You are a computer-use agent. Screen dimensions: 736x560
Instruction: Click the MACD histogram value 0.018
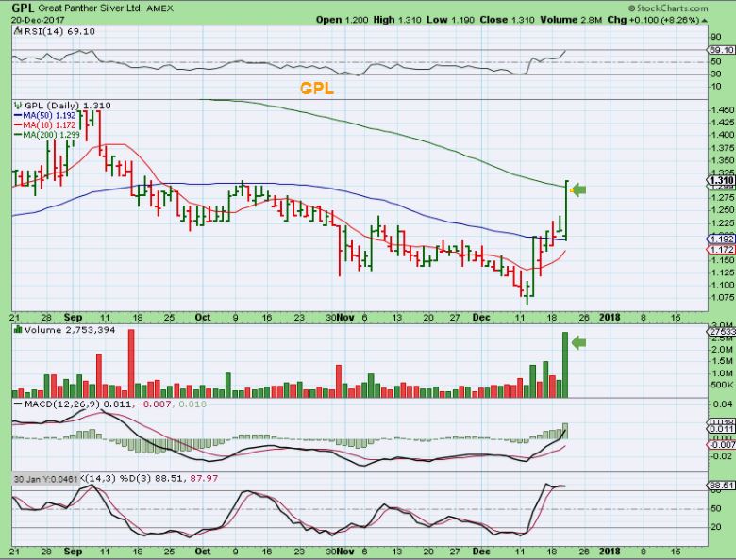click(192, 404)
